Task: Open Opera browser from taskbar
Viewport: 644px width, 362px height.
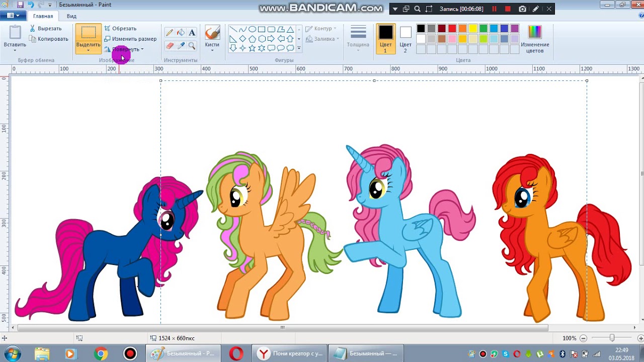Action: pyautogui.click(x=236, y=354)
